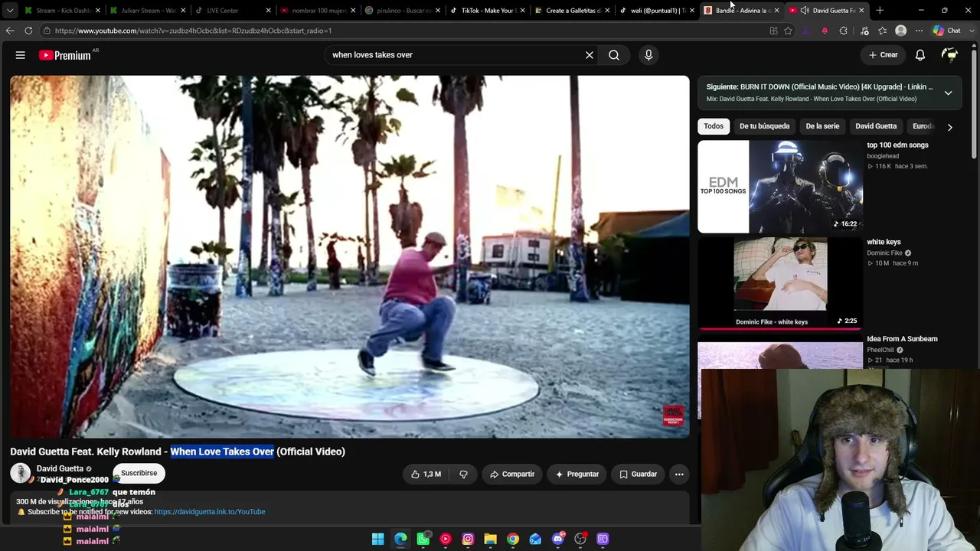Open the davidguetta.lnk.to/YouTube link
The image size is (980, 551).
click(210, 512)
